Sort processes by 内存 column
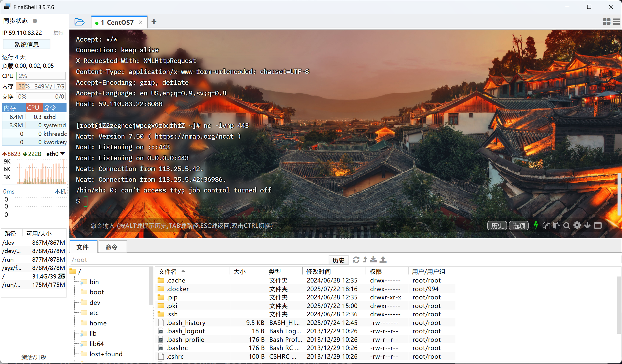Viewport: 622px width, 364px height. 14,108
